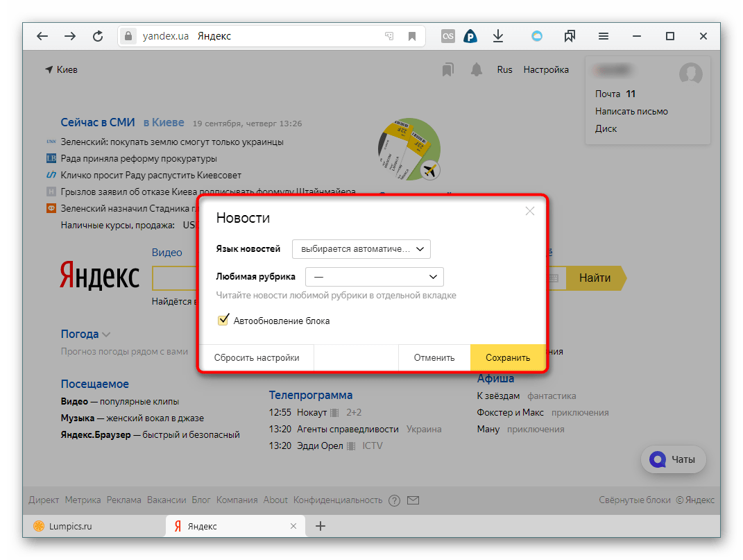Image resolution: width=743 pixels, height=560 pixels.
Task: Open the Чаты chat widget
Action: point(673,459)
